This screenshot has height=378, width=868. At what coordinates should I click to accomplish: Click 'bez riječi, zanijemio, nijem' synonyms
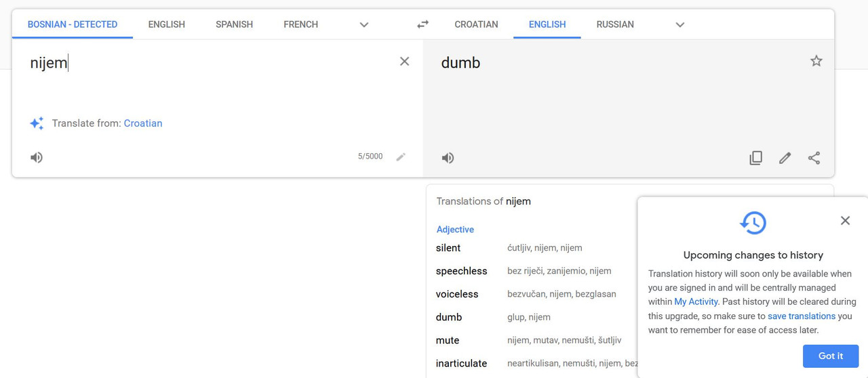(x=559, y=271)
